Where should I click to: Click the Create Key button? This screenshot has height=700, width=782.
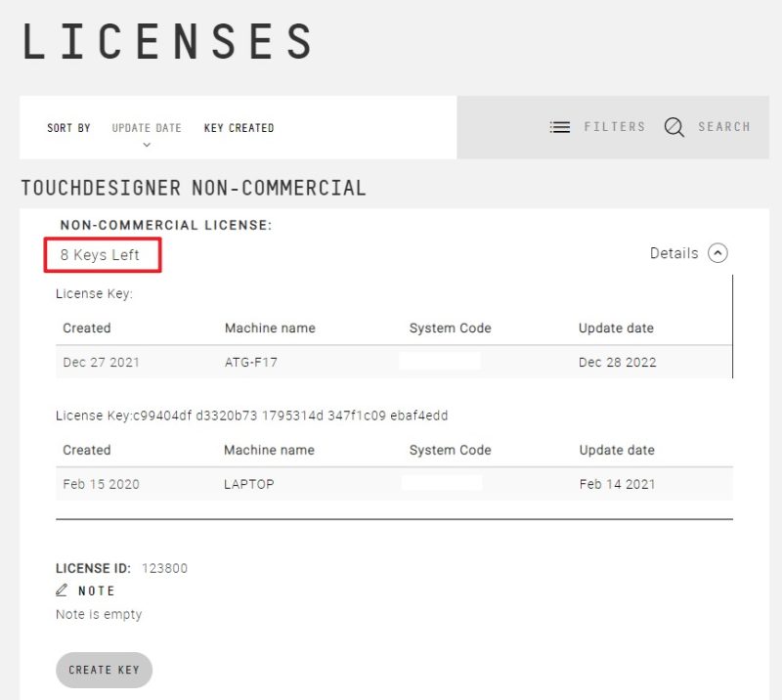click(104, 670)
